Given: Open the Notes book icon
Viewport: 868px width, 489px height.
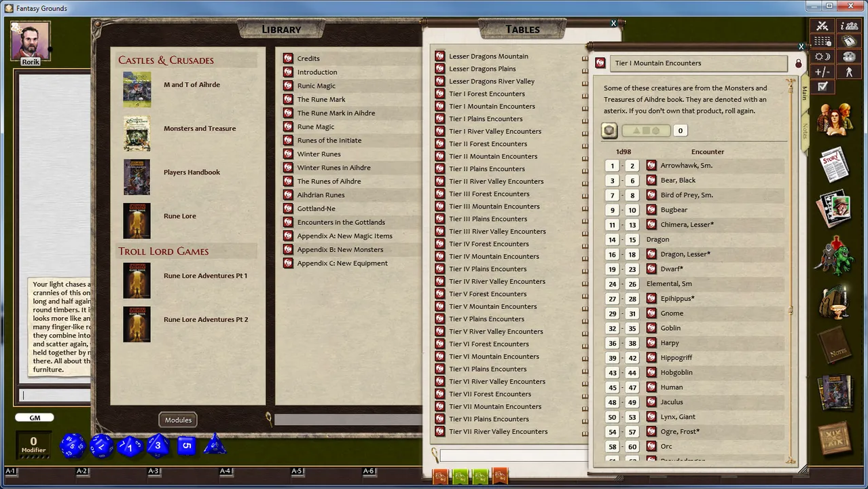Looking at the screenshot, I should [835, 346].
